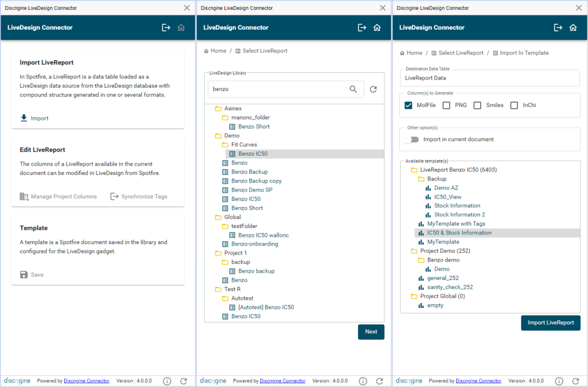The image size is (588, 387).
Task: Collapse the Backup templates folder
Action: [421, 179]
